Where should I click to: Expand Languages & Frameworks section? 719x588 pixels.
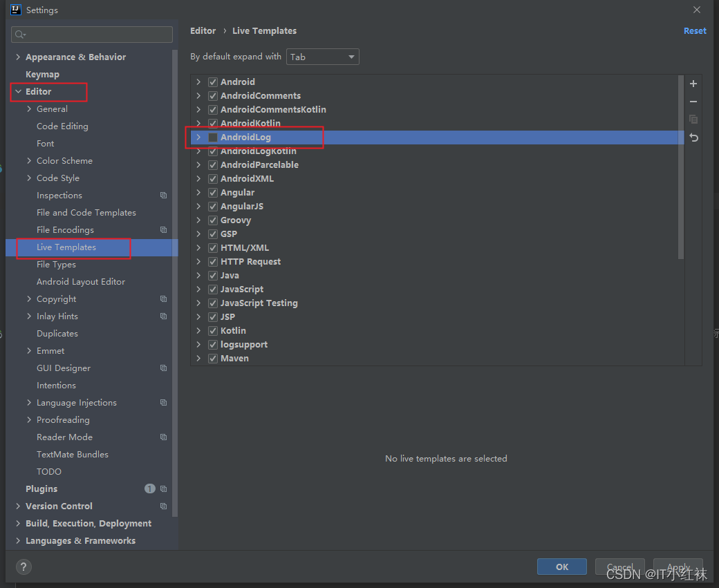[19, 541]
